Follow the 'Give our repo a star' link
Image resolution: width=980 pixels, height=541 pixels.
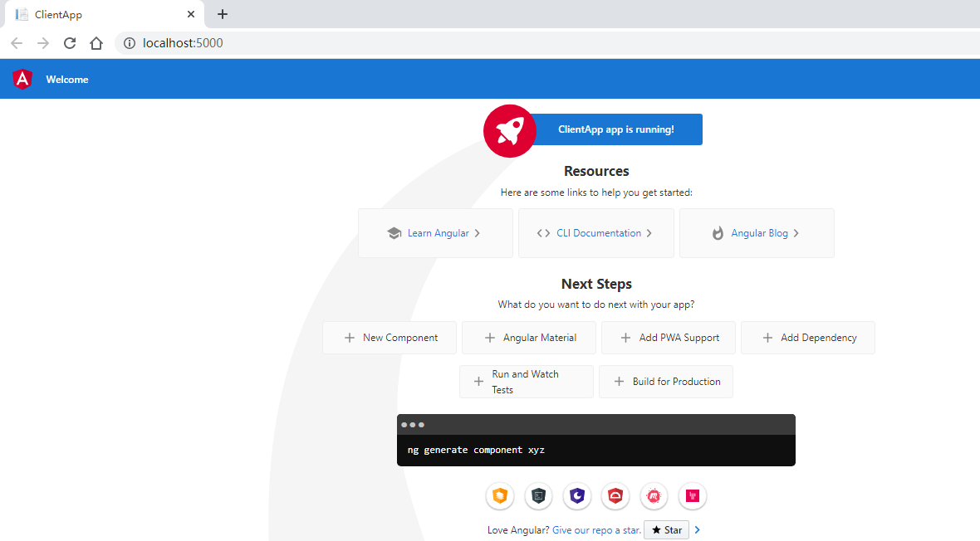(x=597, y=529)
